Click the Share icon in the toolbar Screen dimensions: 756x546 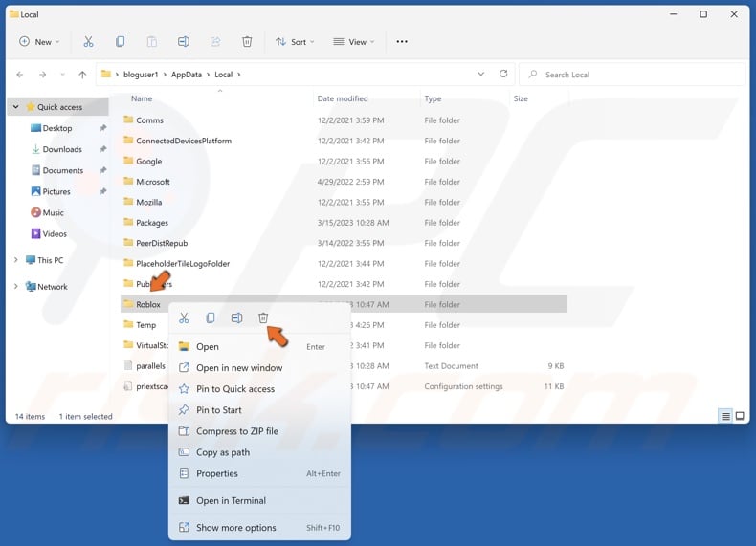point(215,42)
